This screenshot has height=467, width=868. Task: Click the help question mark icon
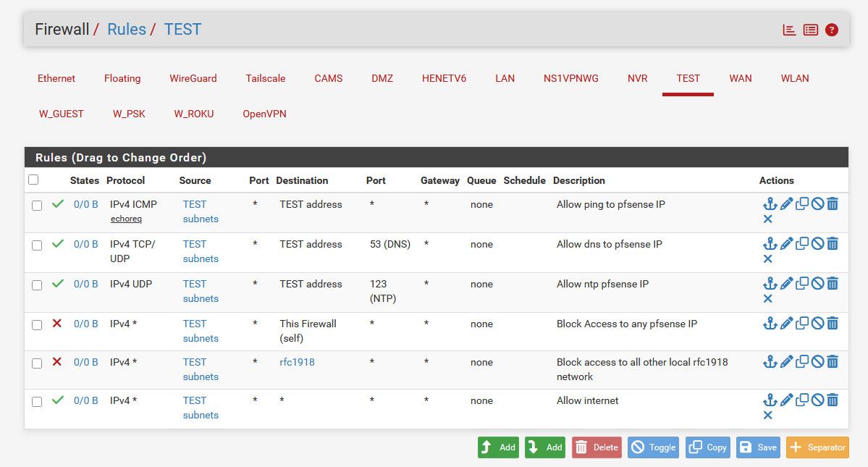point(832,30)
